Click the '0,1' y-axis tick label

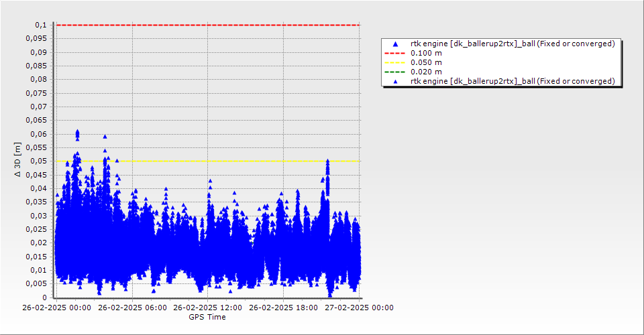41,25
